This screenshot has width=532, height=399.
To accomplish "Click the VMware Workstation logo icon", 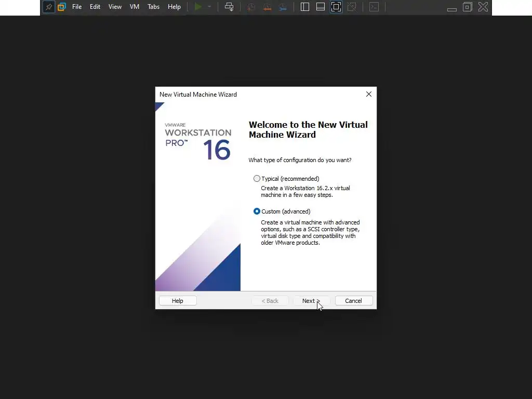I will pos(62,7).
